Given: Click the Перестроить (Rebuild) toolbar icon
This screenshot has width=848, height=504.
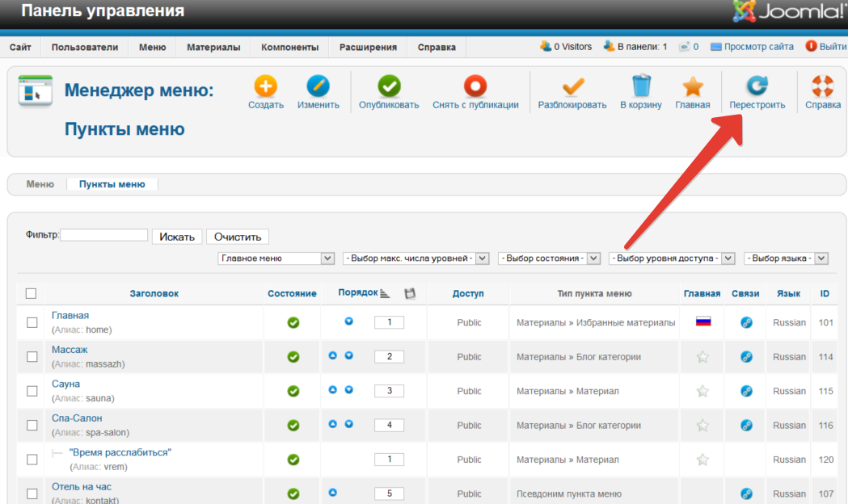Looking at the screenshot, I should (x=757, y=87).
